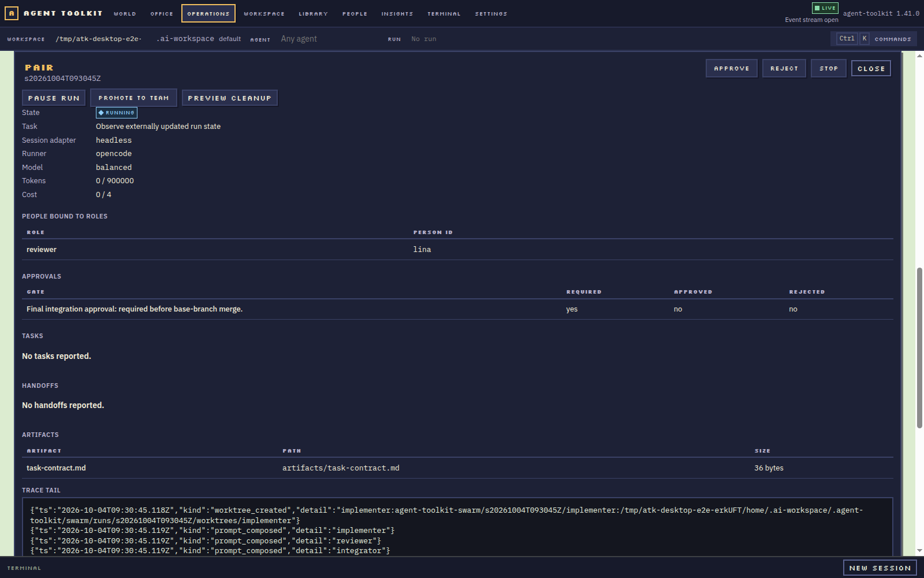Screen dimensions: 924x578
Task: Click the Agent Toolkit logo icon
Action: tap(12, 13)
